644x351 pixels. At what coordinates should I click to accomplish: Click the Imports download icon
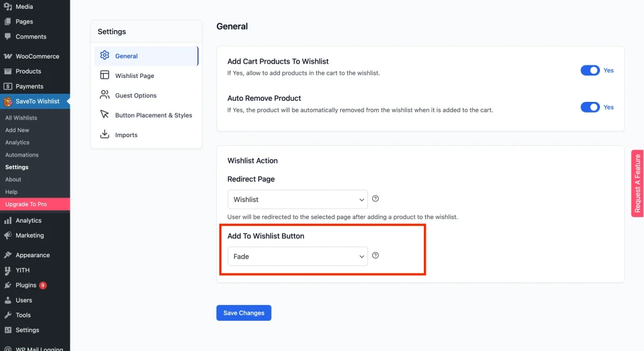coord(105,134)
